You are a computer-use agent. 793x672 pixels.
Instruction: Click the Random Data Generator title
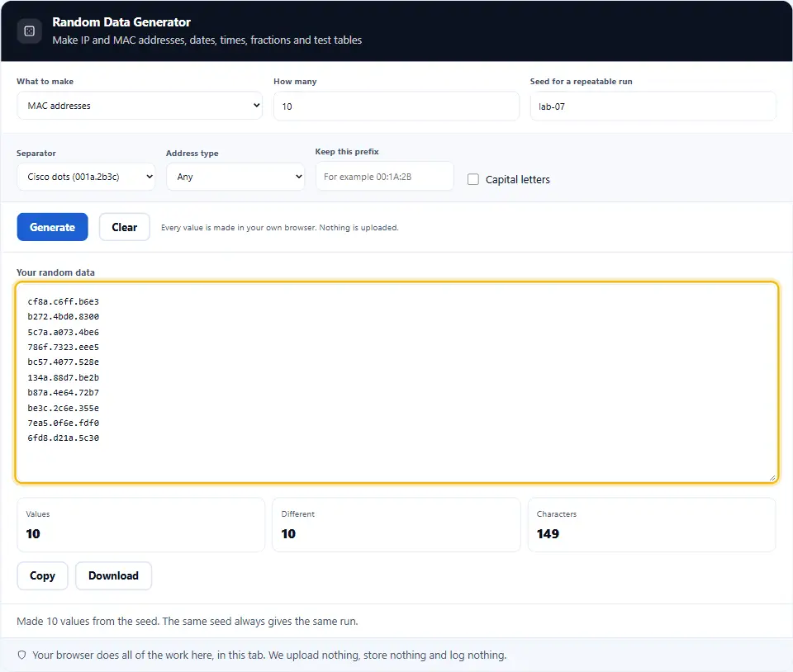point(121,22)
